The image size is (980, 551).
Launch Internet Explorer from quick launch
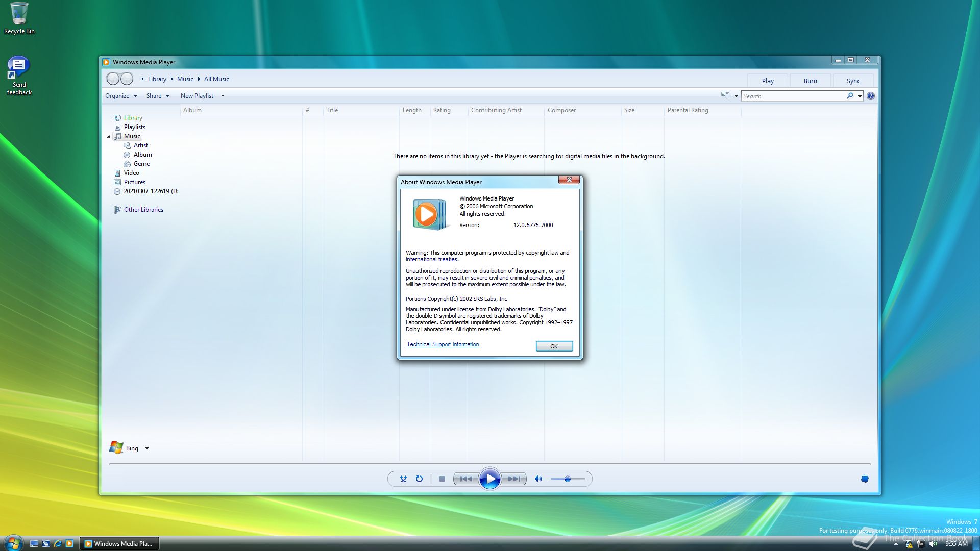click(58, 544)
